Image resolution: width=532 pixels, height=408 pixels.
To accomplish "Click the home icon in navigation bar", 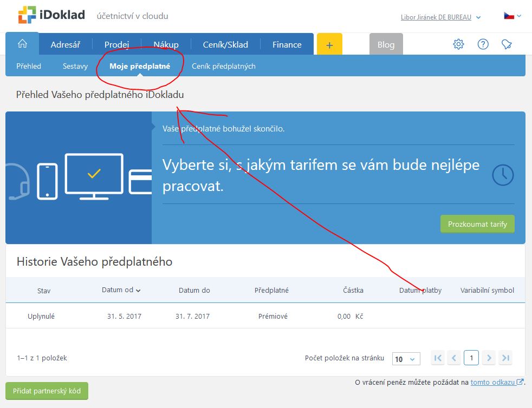I will click(x=22, y=44).
